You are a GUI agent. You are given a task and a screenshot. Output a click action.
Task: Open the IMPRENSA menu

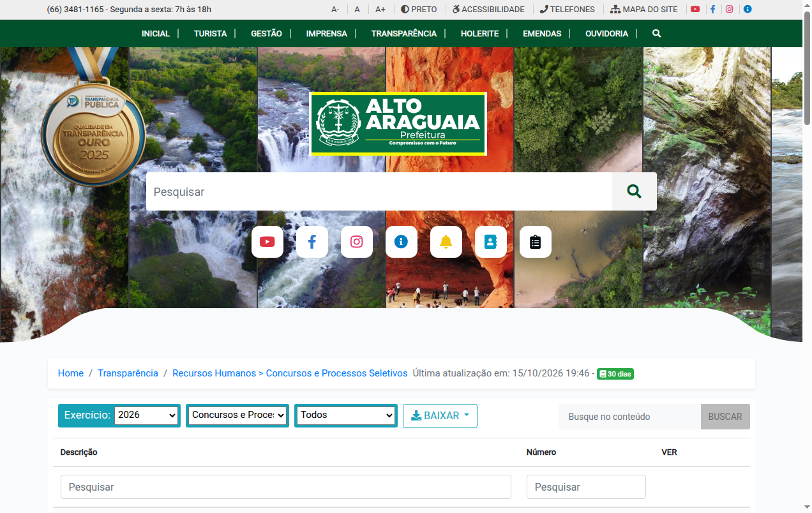coord(327,34)
